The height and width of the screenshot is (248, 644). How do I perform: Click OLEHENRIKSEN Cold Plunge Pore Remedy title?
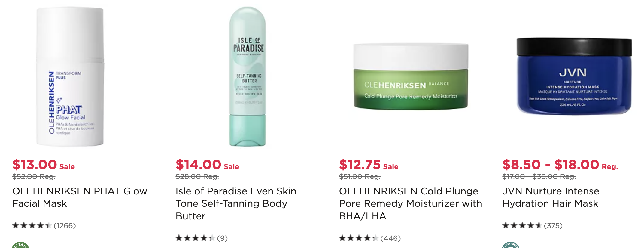[410, 203]
